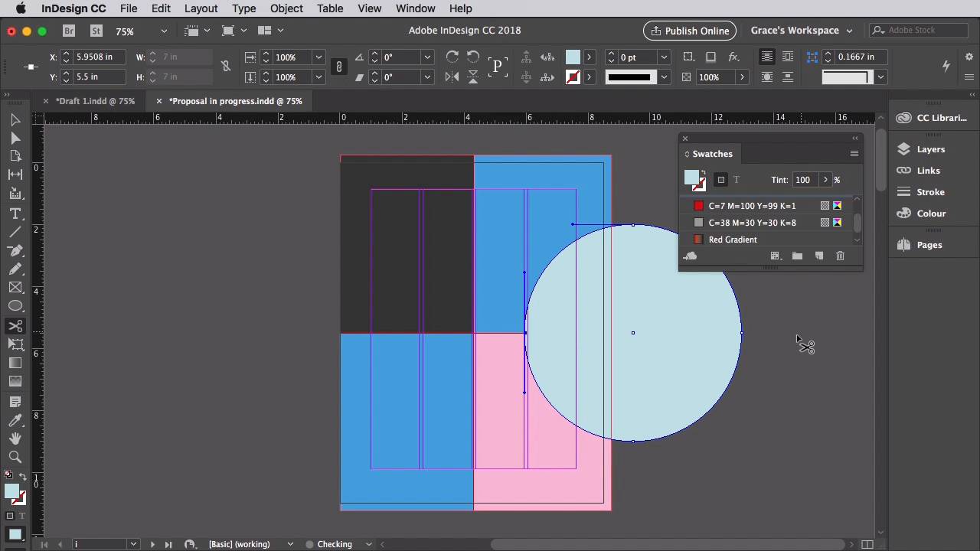Screen dimensions: 980x551
Task: Open the Colour panel
Action: click(923, 214)
